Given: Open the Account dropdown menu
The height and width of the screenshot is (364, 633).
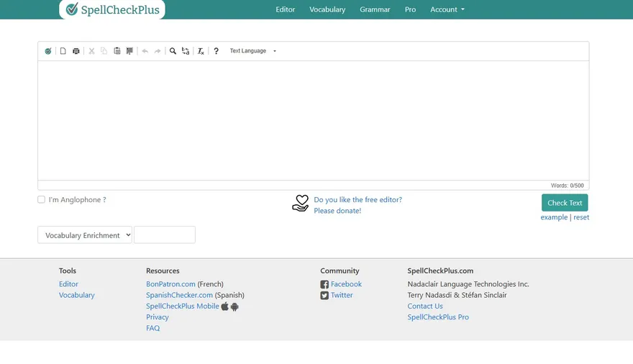Looking at the screenshot, I should pyautogui.click(x=447, y=9).
